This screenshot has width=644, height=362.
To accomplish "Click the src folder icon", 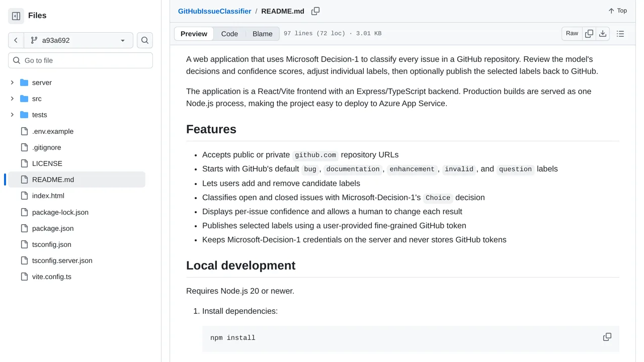I will 24,99.
